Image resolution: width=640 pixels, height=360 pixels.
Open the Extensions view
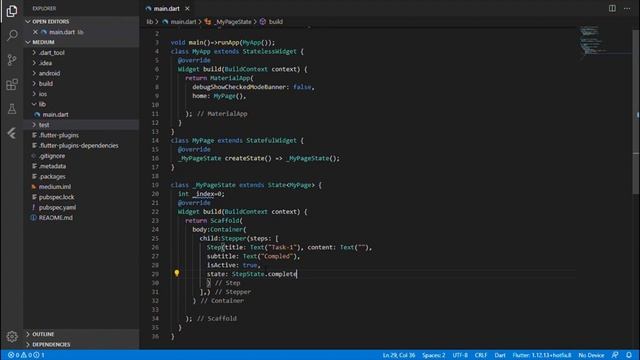[12, 84]
